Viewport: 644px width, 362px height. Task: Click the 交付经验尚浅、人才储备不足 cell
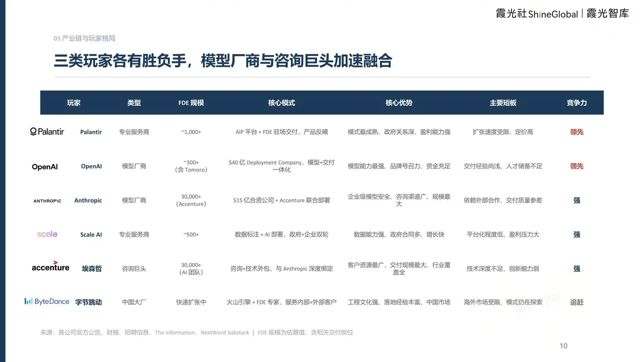click(x=503, y=166)
